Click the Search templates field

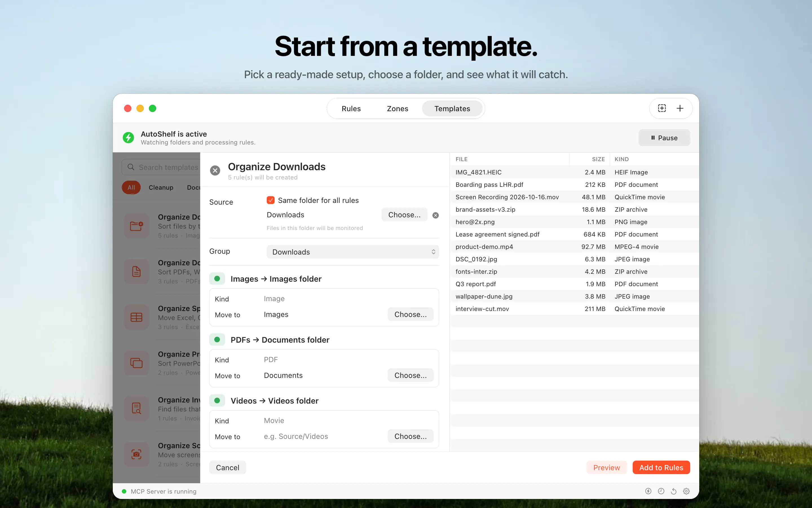click(x=161, y=167)
